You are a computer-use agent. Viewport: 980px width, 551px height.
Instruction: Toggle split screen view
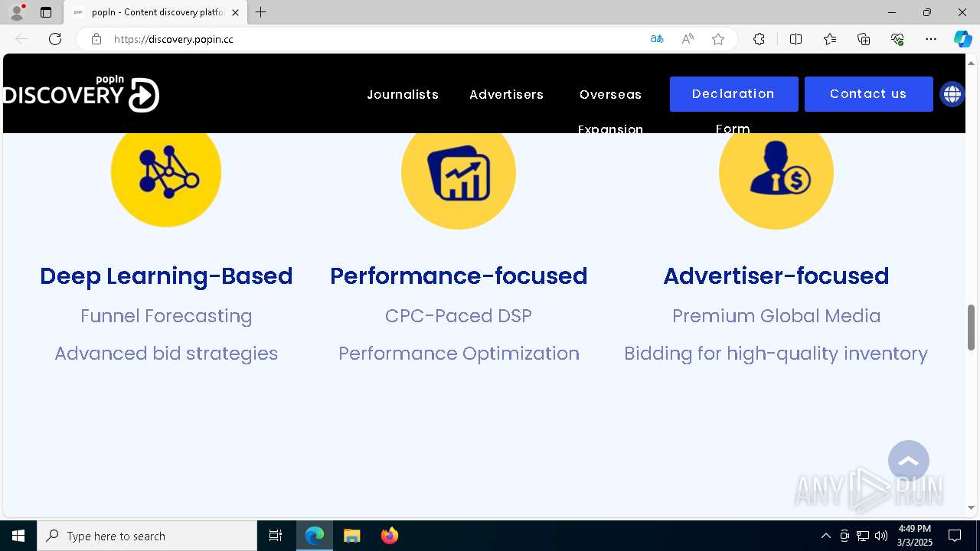[x=795, y=39]
